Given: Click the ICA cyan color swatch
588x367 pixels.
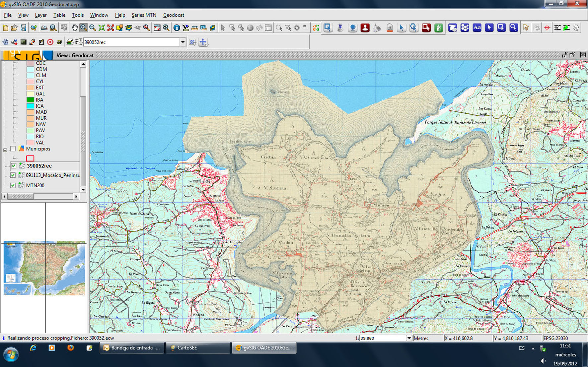Looking at the screenshot, I should (x=30, y=106).
